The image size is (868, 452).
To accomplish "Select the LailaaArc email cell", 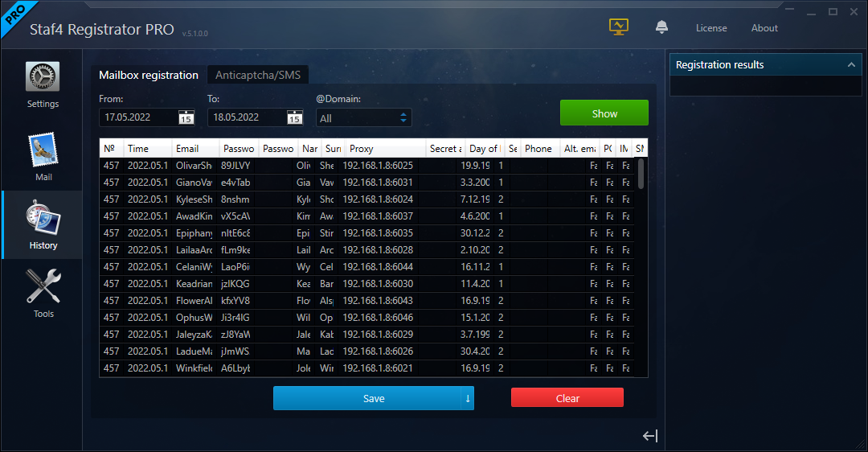I will 194,250.
